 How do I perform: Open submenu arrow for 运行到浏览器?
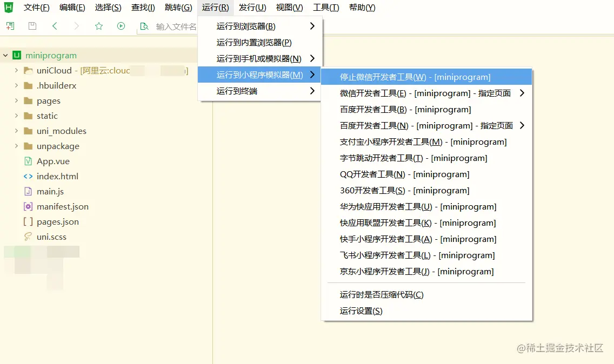pyautogui.click(x=312, y=26)
